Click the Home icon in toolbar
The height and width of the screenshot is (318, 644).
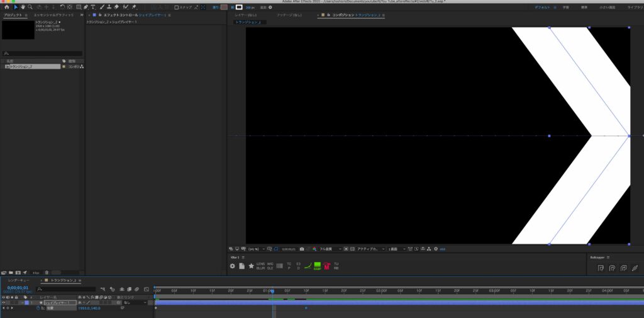click(6, 7)
